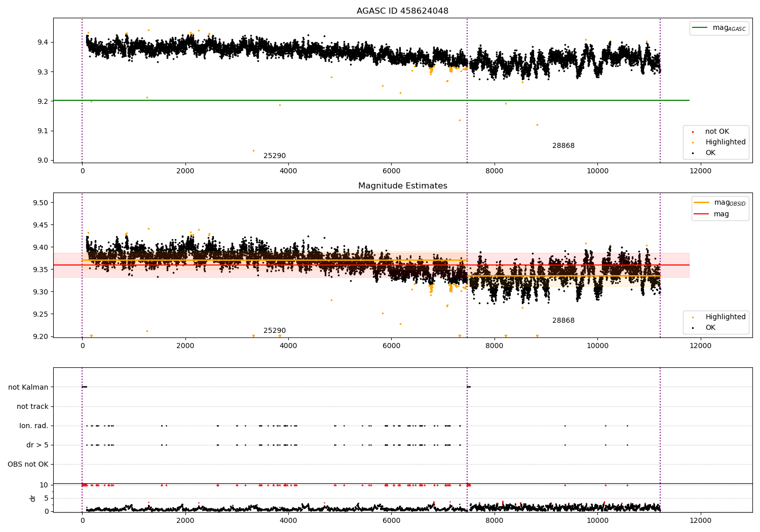Click the title "AGASC ID 458624048"
Screen dimensions: 760x532
tap(402, 11)
